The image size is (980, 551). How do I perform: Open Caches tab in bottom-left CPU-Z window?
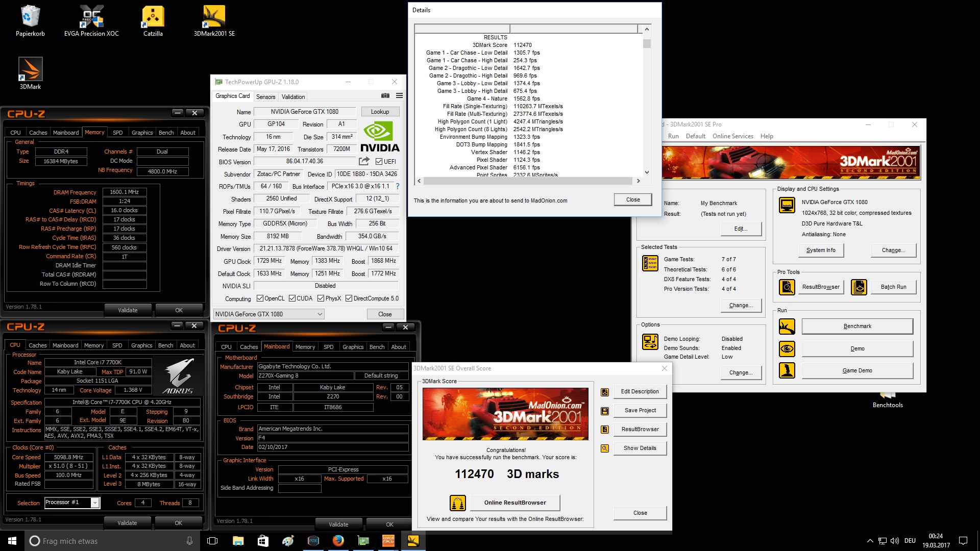click(37, 345)
